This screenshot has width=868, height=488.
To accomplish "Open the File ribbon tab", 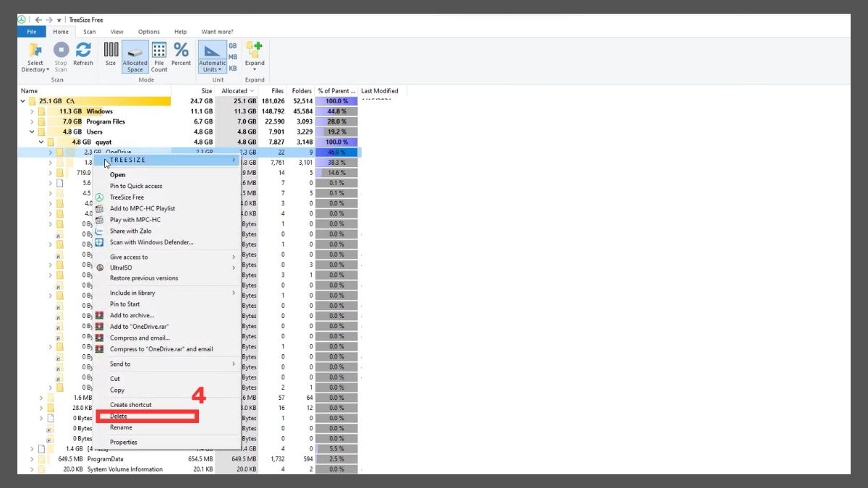I will (32, 32).
